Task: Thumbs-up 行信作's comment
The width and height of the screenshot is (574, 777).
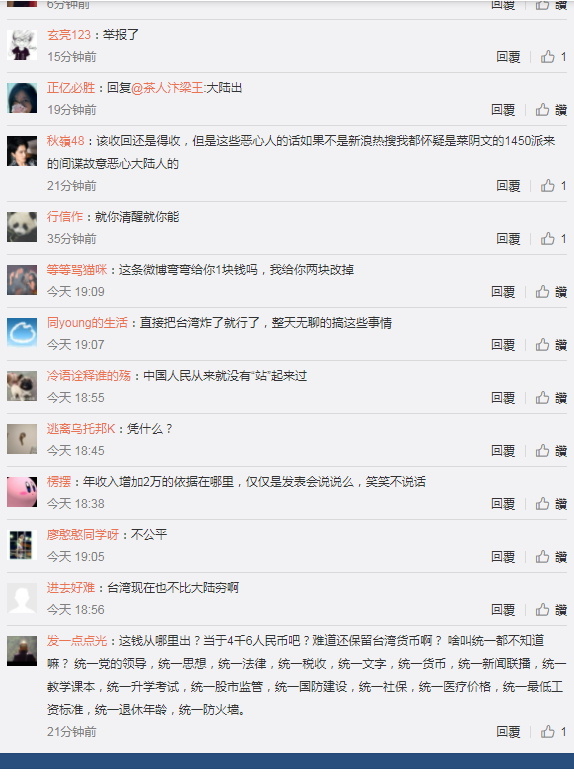Action: tap(553, 239)
